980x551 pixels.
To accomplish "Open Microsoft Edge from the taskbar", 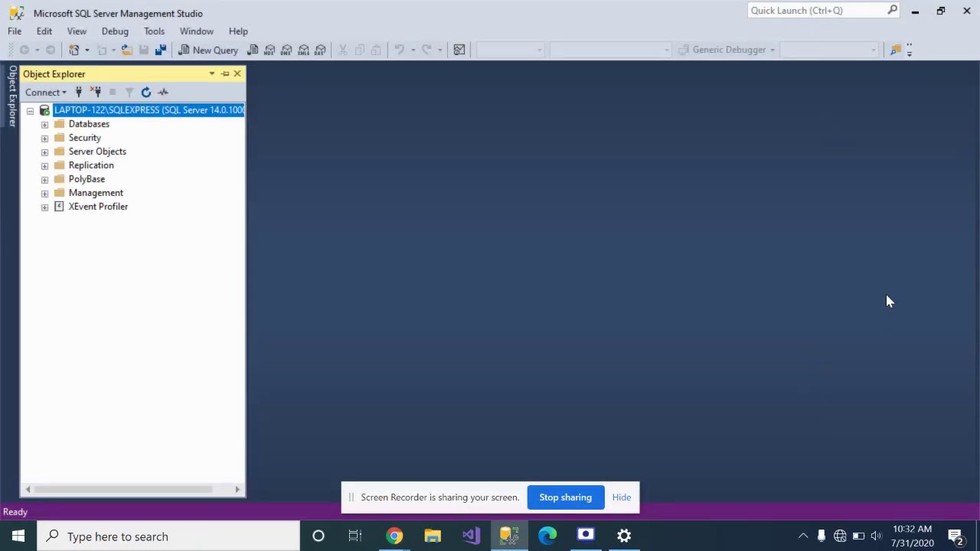I will pyautogui.click(x=547, y=536).
